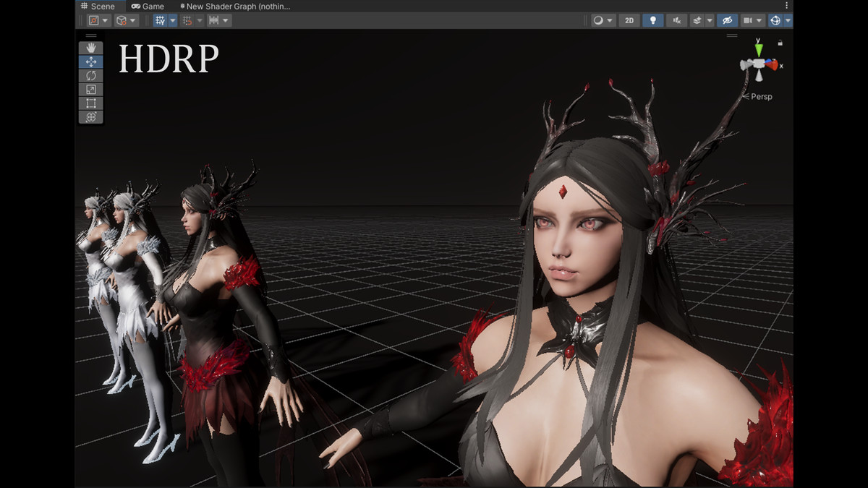Select the Rotate tool
Image resolution: width=868 pixels, height=488 pixels.
(x=91, y=75)
